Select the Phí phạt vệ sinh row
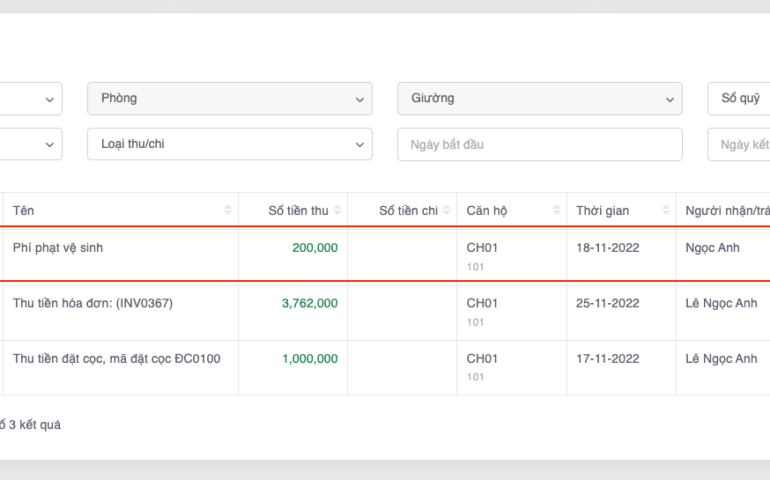Image resolution: width=770 pixels, height=480 pixels. pos(58,248)
